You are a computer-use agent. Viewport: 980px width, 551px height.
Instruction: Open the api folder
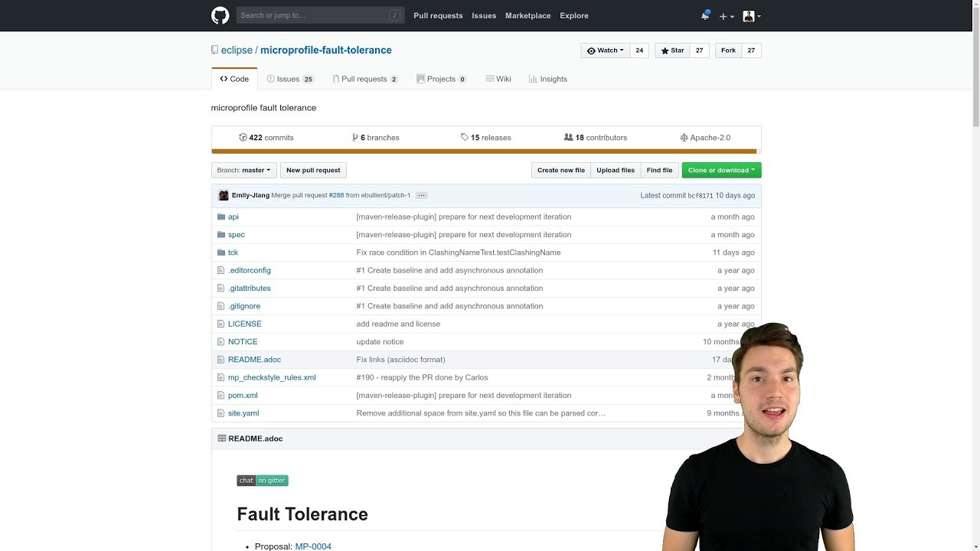tap(234, 217)
